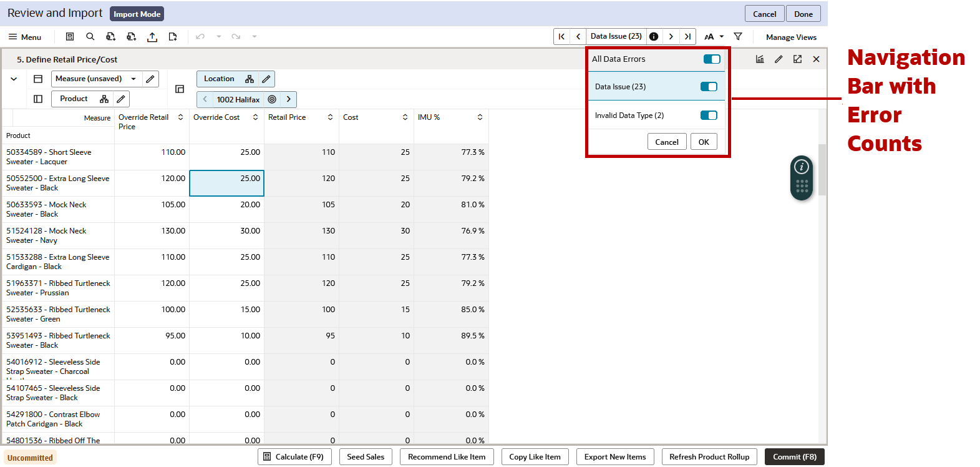Disable Invalid Data Type (2) switch

pyautogui.click(x=709, y=116)
